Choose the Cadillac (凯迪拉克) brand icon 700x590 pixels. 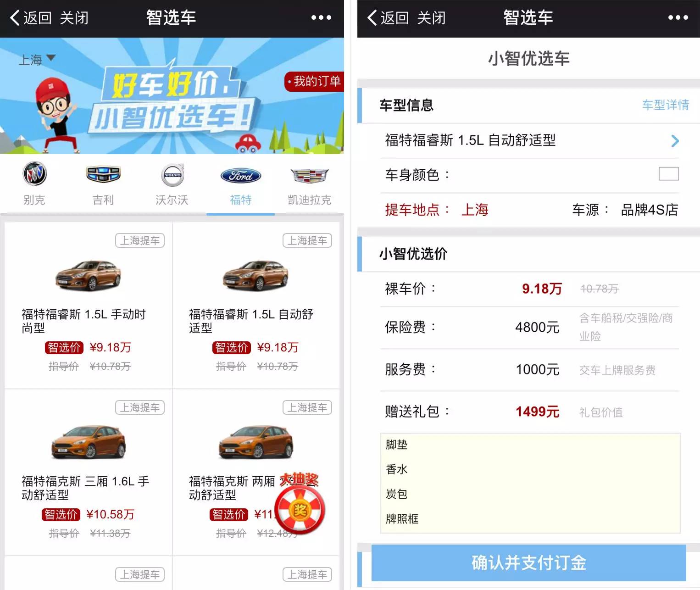310,176
